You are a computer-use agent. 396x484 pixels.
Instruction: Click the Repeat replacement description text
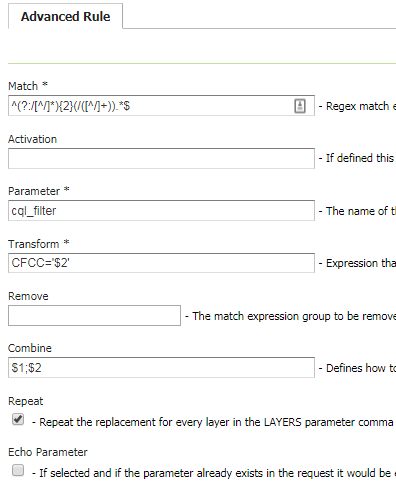(x=214, y=422)
